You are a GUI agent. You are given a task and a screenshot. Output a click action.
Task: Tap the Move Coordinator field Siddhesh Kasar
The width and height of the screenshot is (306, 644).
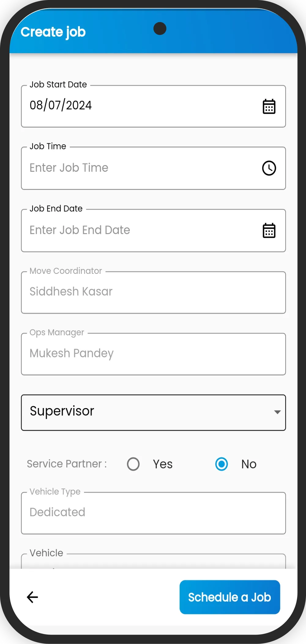click(x=153, y=292)
